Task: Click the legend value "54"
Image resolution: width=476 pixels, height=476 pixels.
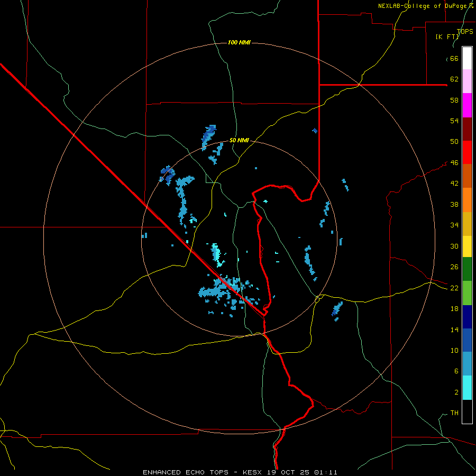Action: 454,121
